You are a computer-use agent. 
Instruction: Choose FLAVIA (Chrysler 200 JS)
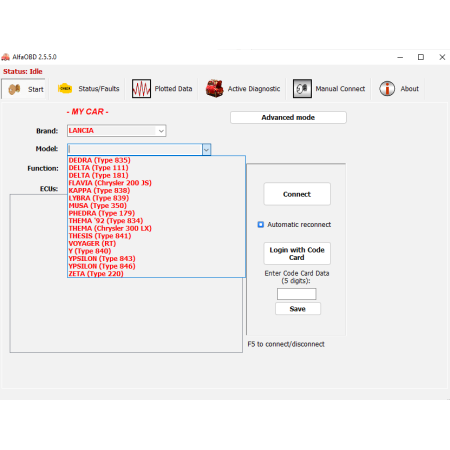pos(156,183)
